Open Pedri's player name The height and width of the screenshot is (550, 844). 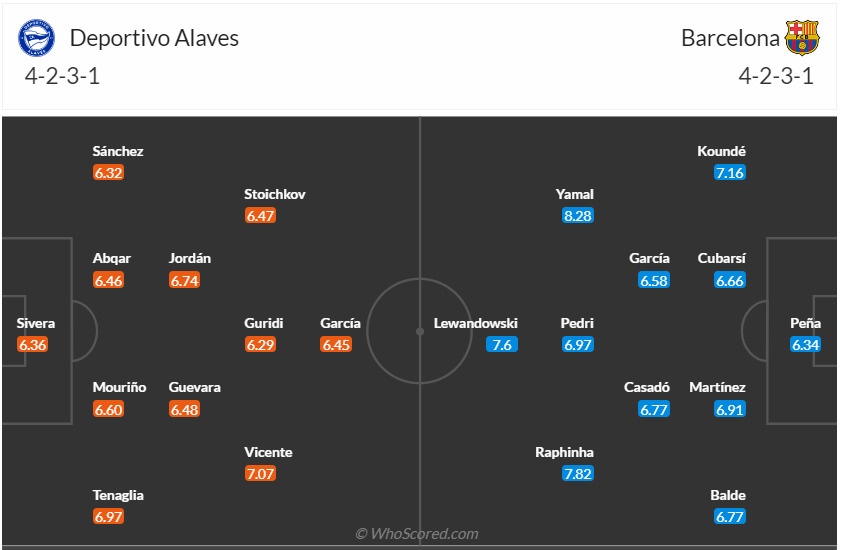pos(578,323)
